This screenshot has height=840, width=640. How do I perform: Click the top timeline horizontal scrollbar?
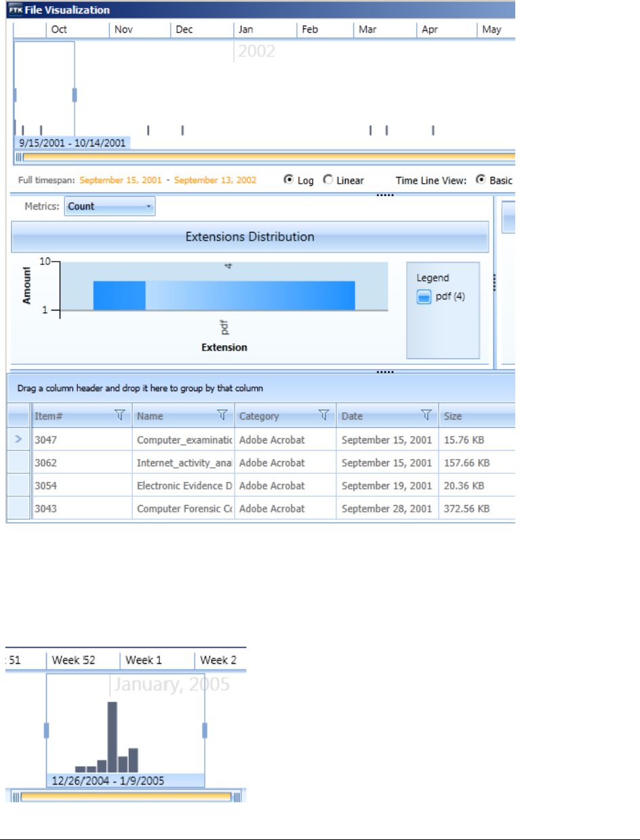click(x=264, y=157)
